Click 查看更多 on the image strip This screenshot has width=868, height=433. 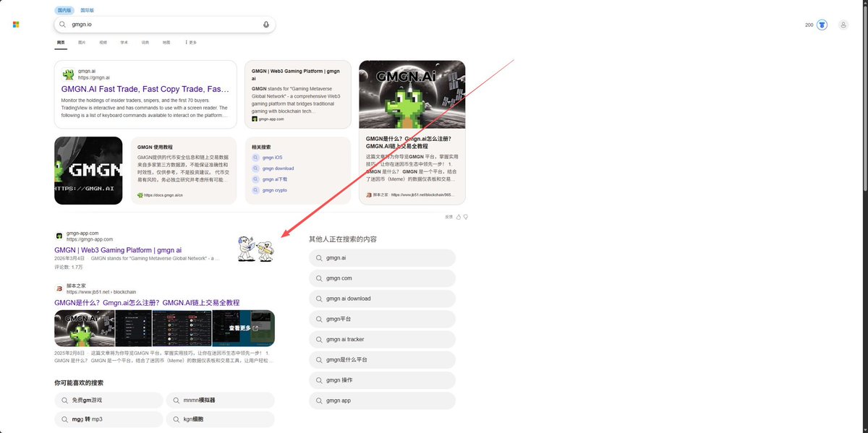(x=243, y=328)
